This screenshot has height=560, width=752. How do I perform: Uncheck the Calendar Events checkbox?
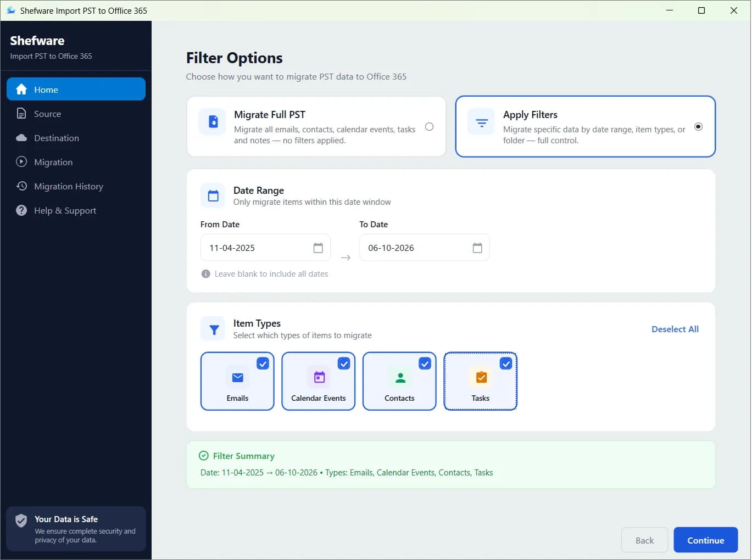(344, 363)
